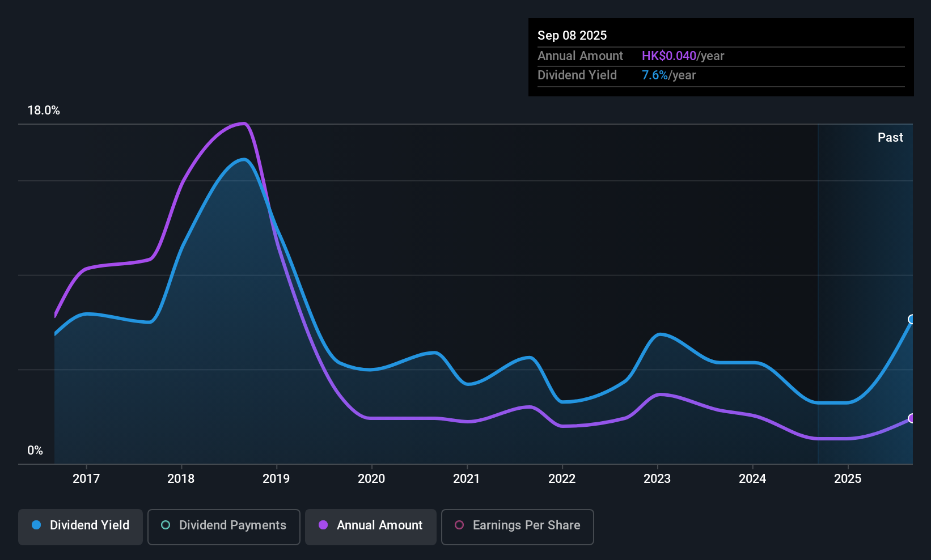The width and height of the screenshot is (931, 560).
Task: Click the blue Dividend Yield endpoint marker
Action: click(912, 319)
